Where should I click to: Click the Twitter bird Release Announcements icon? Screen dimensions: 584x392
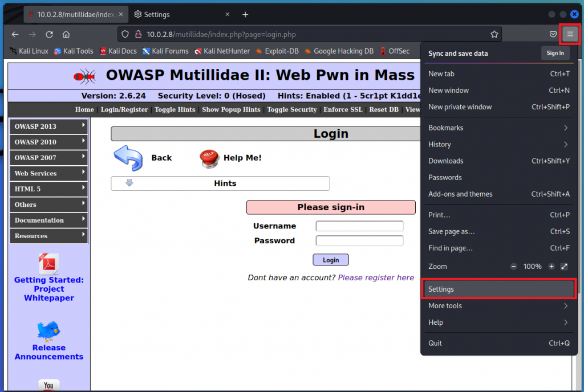click(x=48, y=330)
